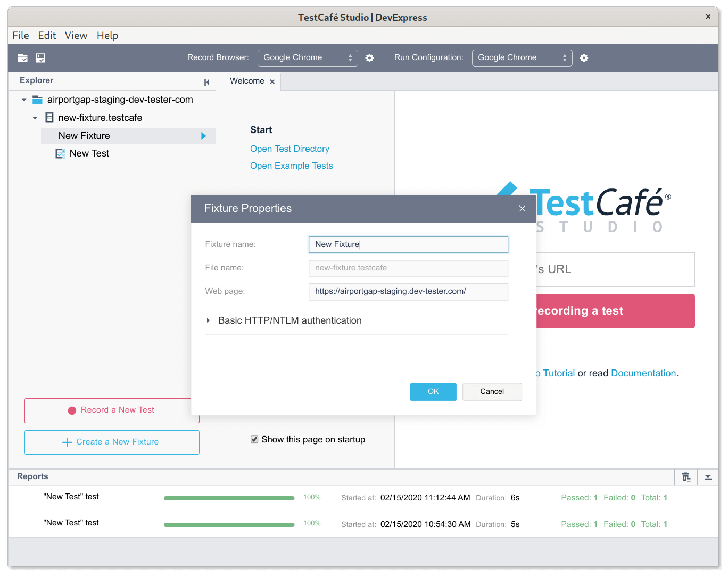The width and height of the screenshot is (728, 576).
Task: Click Record a New Test button
Action: point(112,410)
